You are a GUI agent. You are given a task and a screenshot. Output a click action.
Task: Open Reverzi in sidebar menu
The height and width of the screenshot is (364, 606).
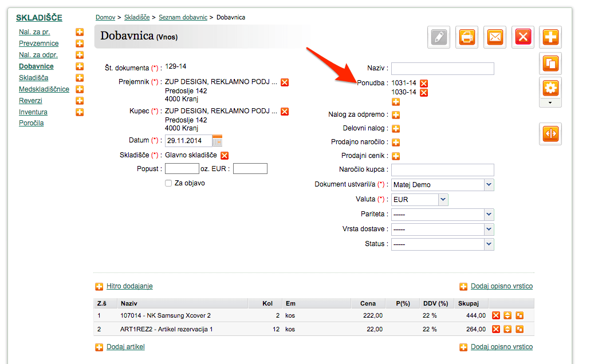point(30,101)
